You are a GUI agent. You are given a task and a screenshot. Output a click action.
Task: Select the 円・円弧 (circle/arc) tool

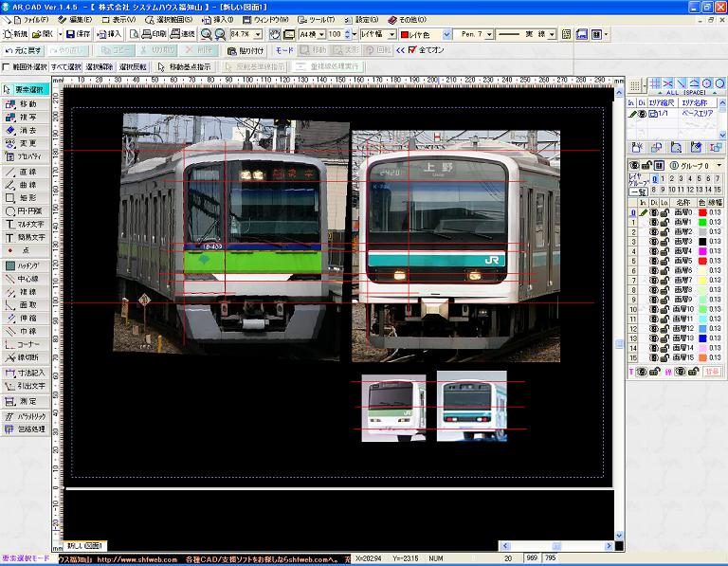pos(26,210)
